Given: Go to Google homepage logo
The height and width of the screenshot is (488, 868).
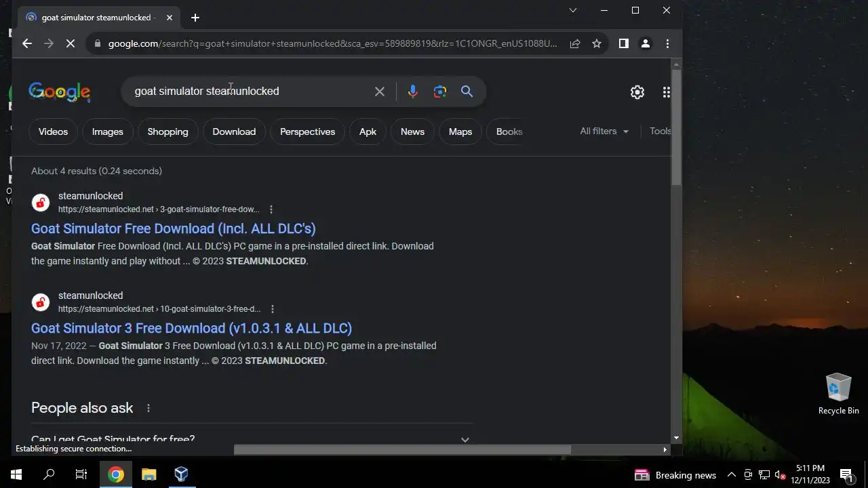Looking at the screenshot, I should [x=60, y=91].
